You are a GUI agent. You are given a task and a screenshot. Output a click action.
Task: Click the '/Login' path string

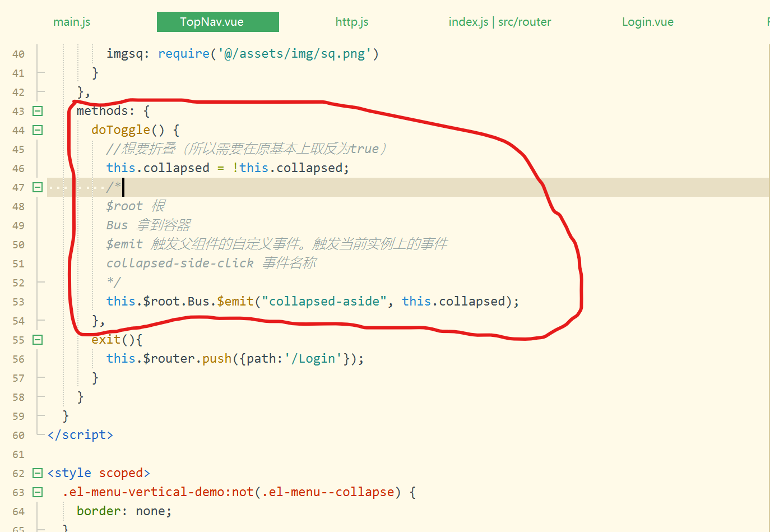[313, 359]
